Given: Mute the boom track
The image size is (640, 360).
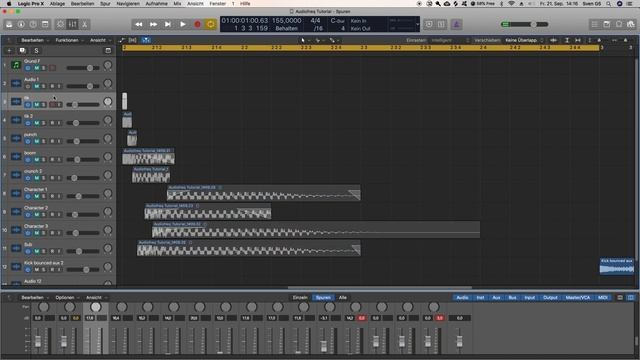Looking at the screenshot, I should tap(36, 160).
